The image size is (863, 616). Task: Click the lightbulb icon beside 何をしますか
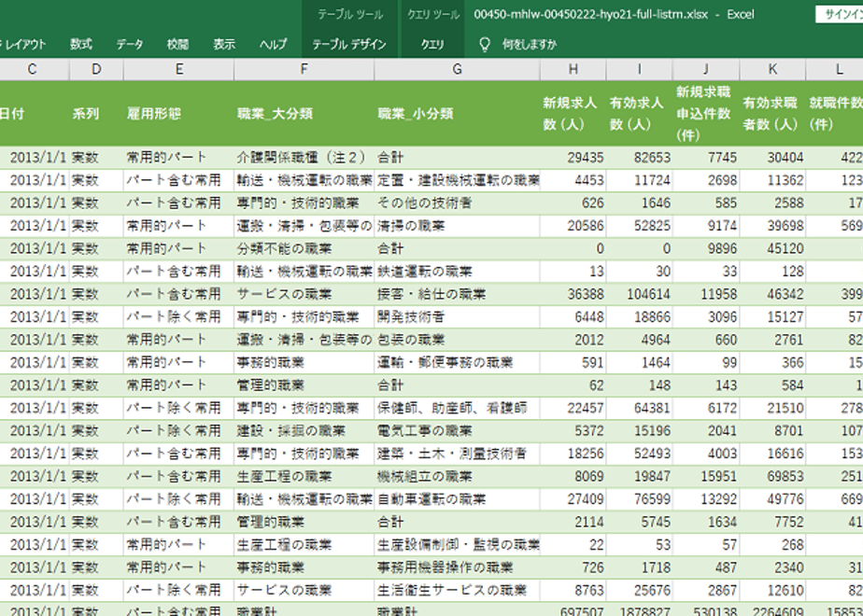(485, 44)
